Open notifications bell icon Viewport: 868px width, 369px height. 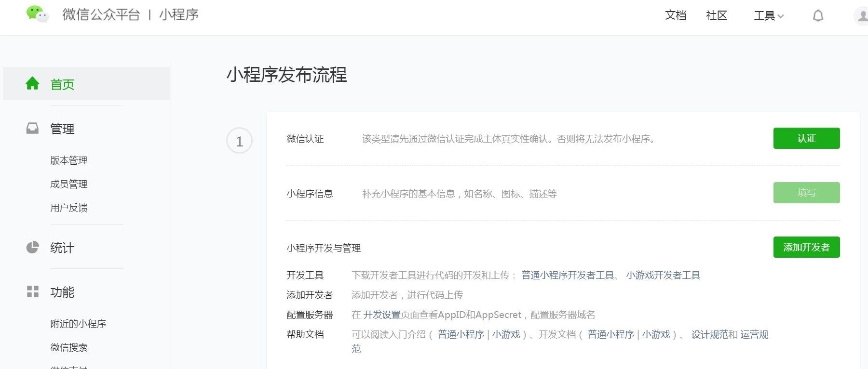(x=818, y=16)
